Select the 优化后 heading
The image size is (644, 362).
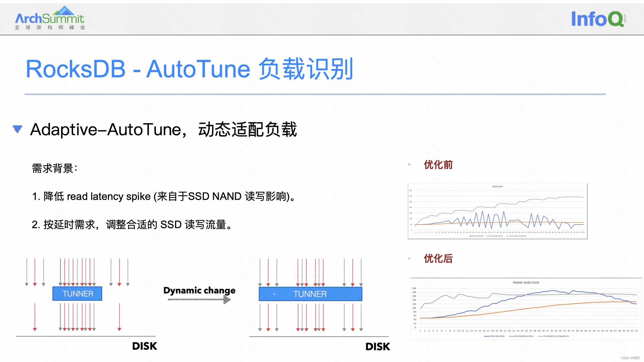pyautogui.click(x=438, y=259)
